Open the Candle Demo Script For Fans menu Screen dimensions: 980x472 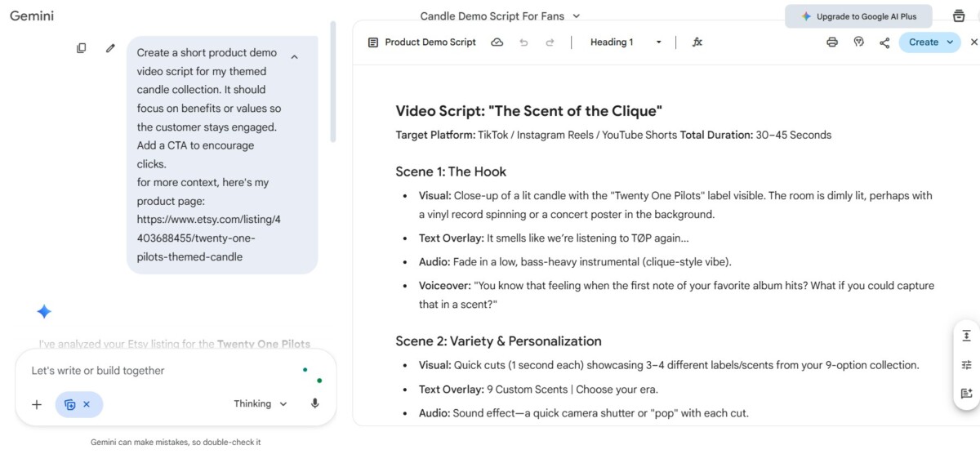pyautogui.click(x=500, y=16)
